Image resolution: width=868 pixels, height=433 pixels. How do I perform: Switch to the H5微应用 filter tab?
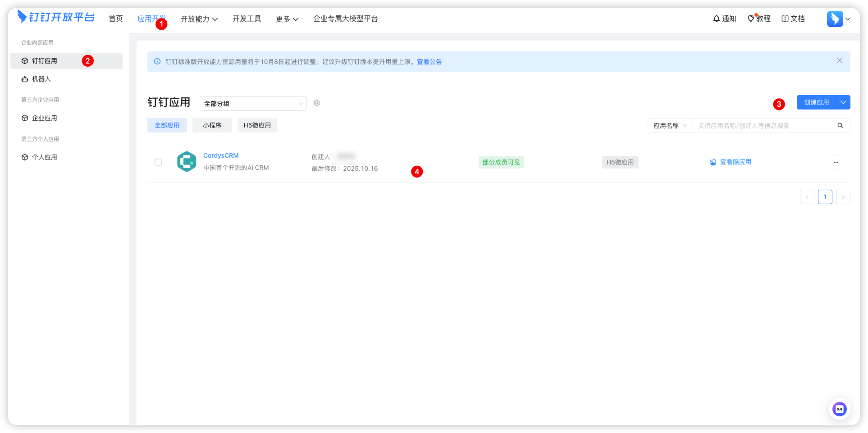pyautogui.click(x=257, y=125)
